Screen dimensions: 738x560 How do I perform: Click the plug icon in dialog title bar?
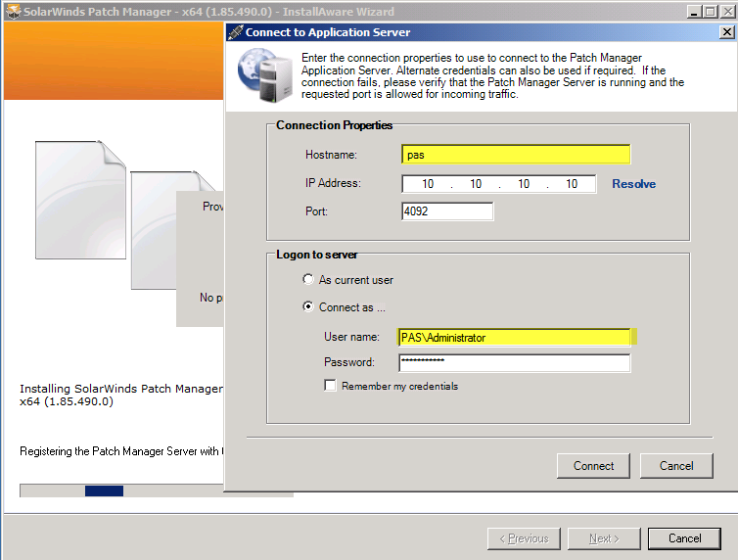(x=235, y=32)
